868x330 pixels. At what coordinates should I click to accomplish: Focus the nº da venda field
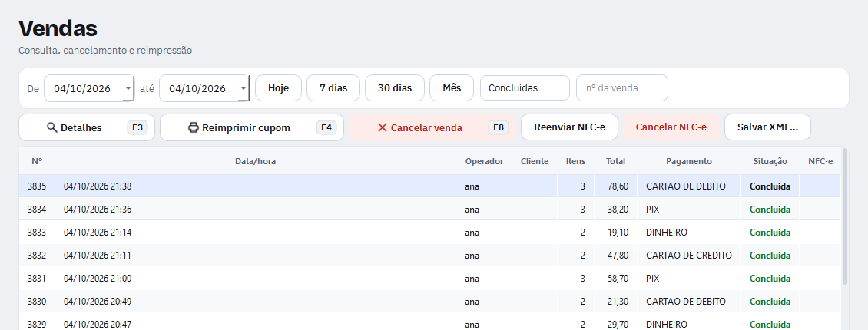622,88
